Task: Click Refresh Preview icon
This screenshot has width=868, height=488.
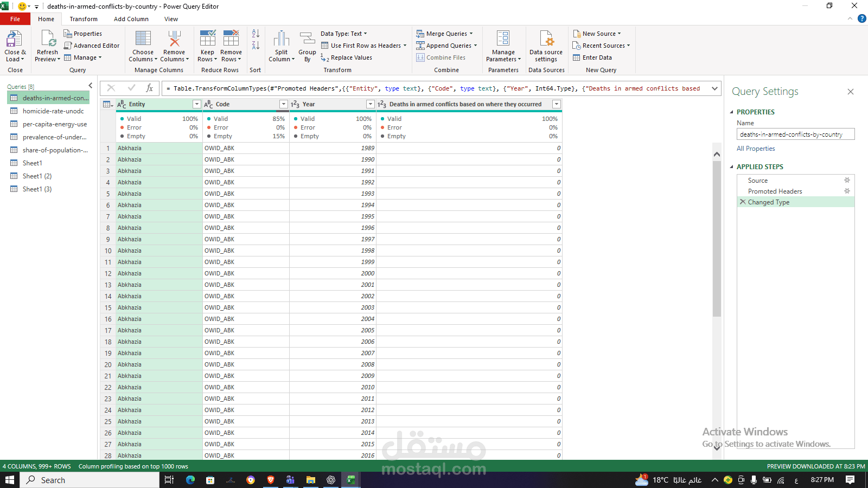Action: (48, 39)
